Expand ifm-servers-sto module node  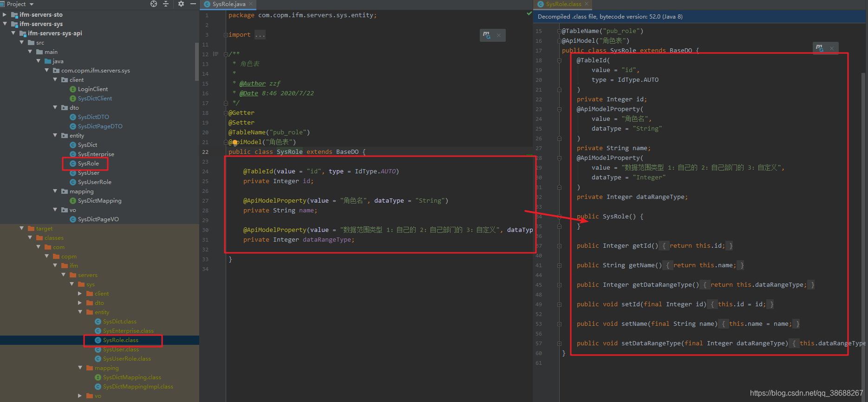coord(5,15)
